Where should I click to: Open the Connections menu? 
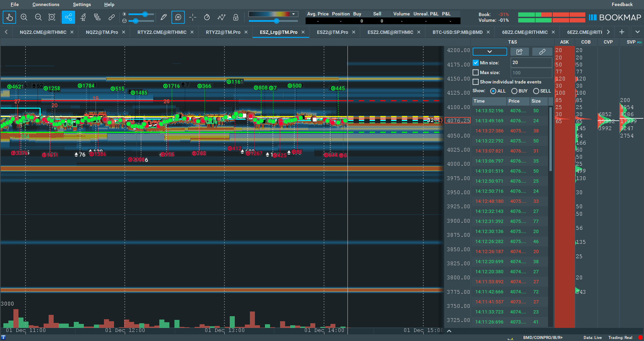[x=46, y=4]
